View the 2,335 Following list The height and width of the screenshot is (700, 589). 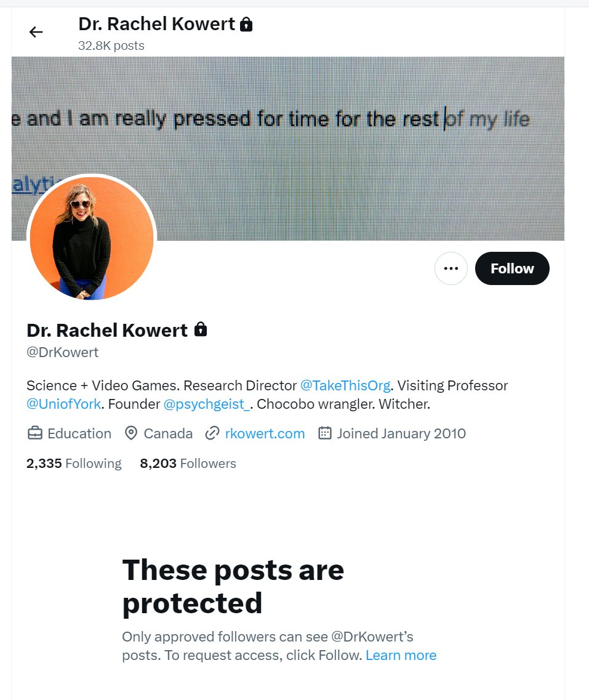[74, 464]
